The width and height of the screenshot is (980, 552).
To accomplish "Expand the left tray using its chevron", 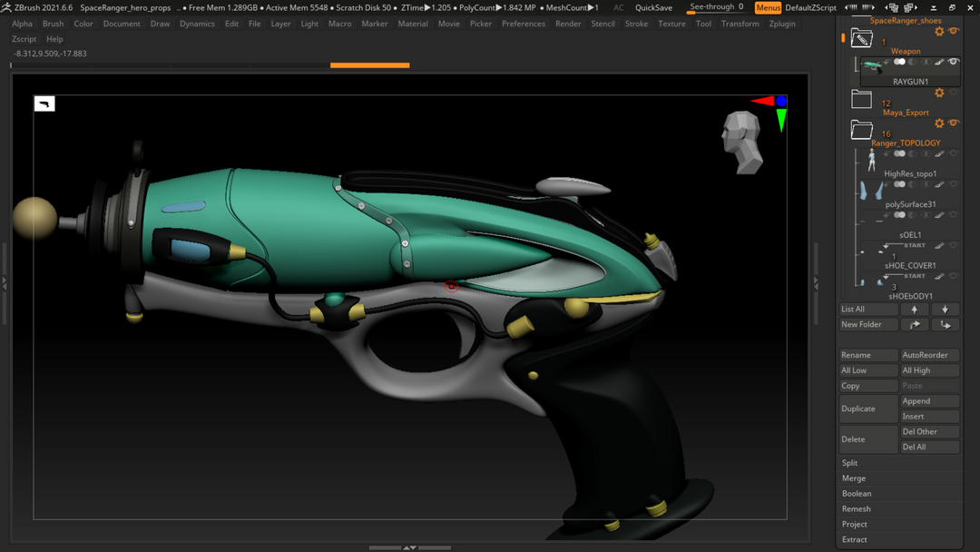I will (x=5, y=283).
